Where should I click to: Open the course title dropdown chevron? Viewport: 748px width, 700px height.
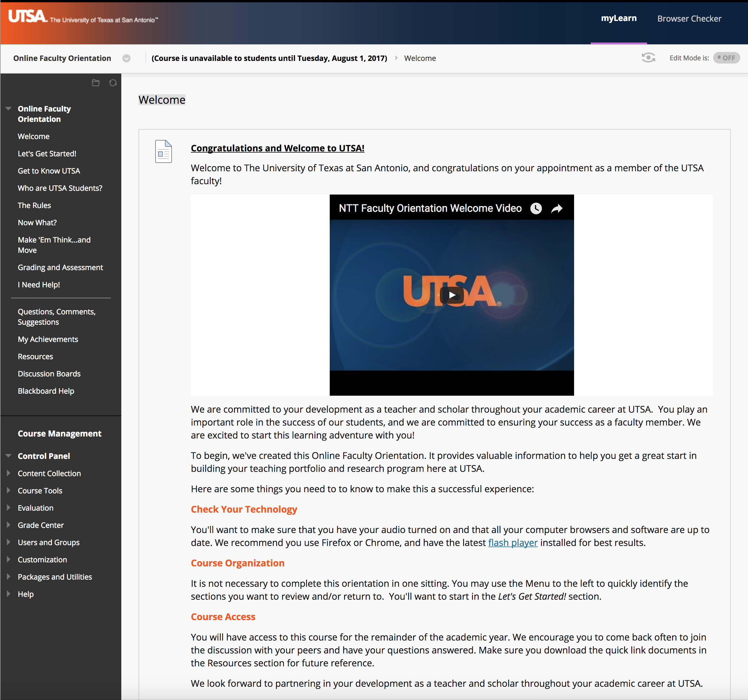coord(126,58)
